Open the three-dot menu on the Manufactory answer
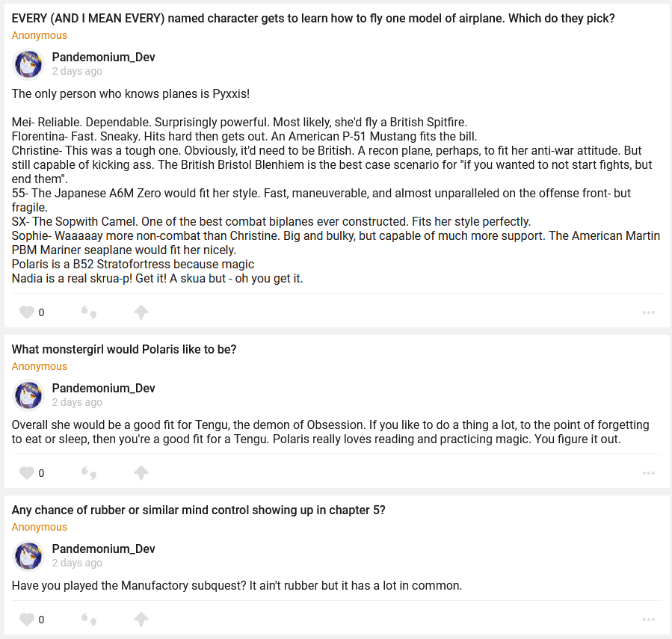The height and width of the screenshot is (639, 672). coord(648,620)
